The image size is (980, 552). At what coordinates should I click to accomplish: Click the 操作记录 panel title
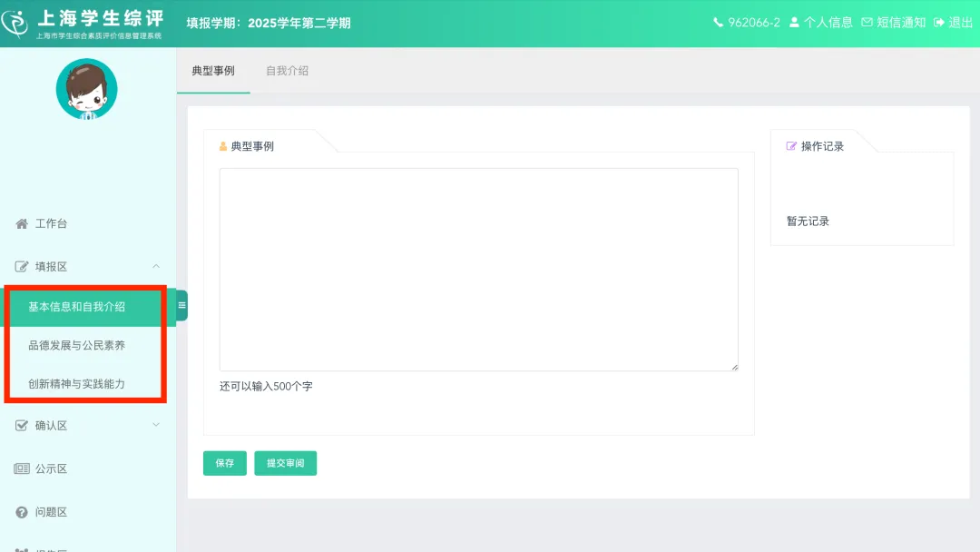click(x=822, y=146)
